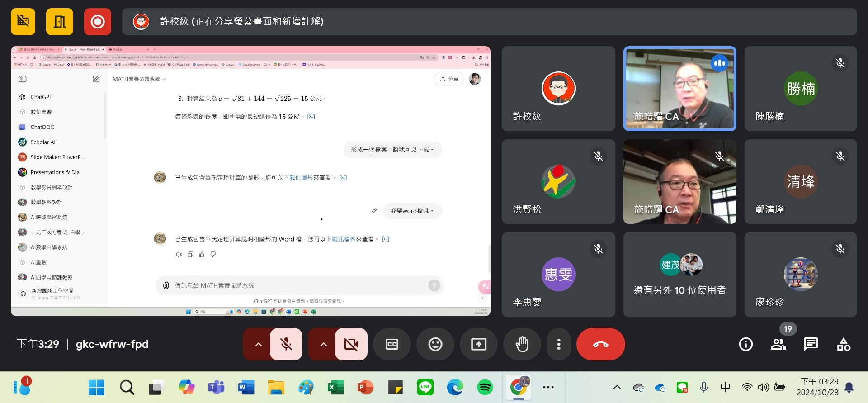Open the emoji reactions button
Viewport: 868px width, 403px height.
coord(435,344)
